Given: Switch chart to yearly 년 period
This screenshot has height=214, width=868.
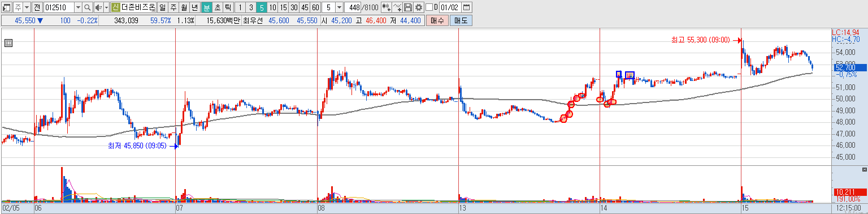Looking at the screenshot, I should click(195, 7).
